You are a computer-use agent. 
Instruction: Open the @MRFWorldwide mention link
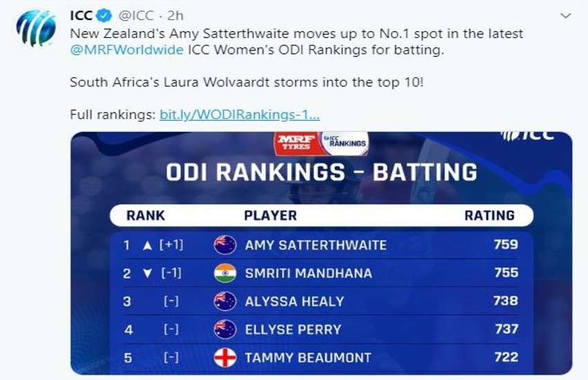pos(127,50)
